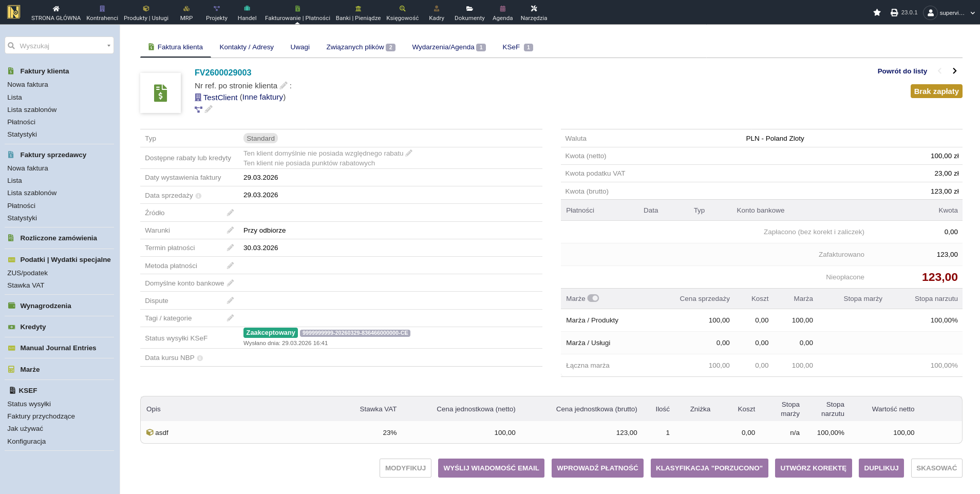Click the home icon for Strona Główna
The width and height of the screenshot is (980, 494).
(56, 9)
